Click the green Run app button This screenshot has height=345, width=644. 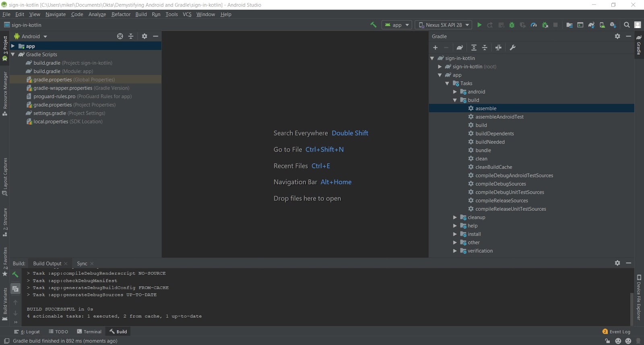[x=479, y=25]
